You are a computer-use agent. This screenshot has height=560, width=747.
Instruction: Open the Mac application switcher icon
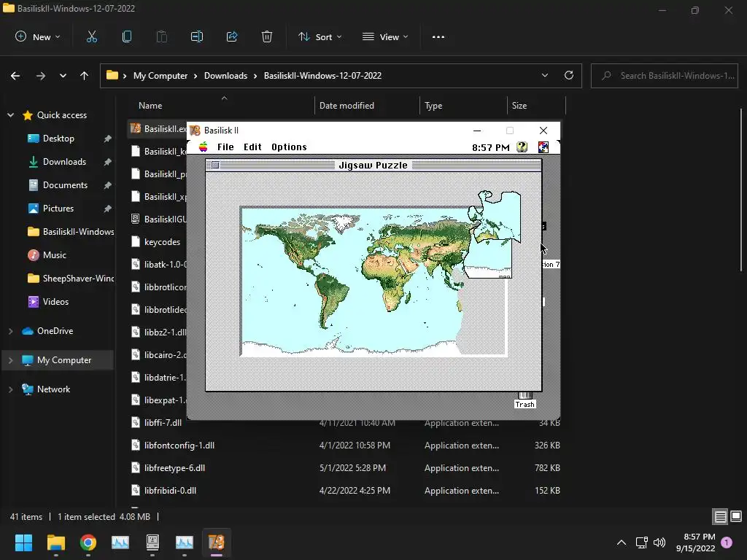click(x=543, y=147)
